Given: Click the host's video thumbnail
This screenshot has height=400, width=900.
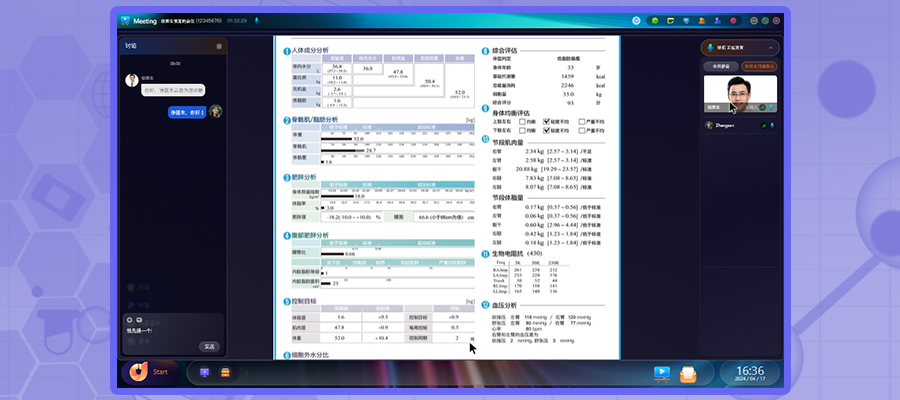Looking at the screenshot, I should point(741,92).
